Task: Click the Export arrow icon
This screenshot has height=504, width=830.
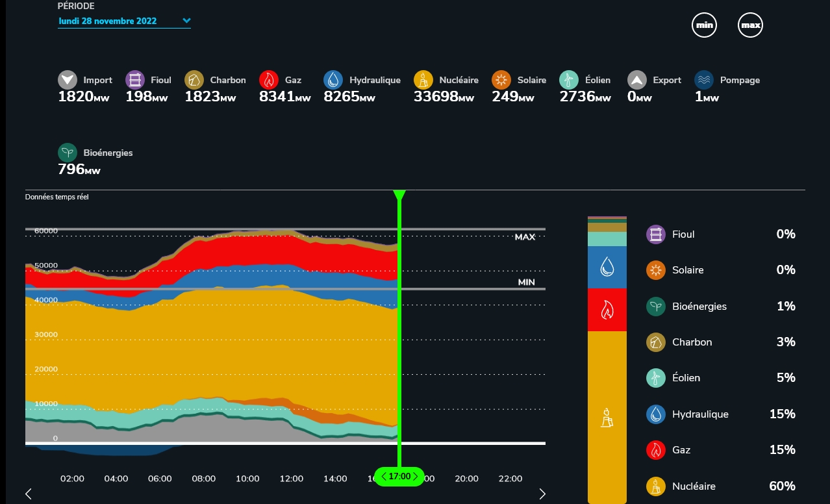Action: (637, 80)
